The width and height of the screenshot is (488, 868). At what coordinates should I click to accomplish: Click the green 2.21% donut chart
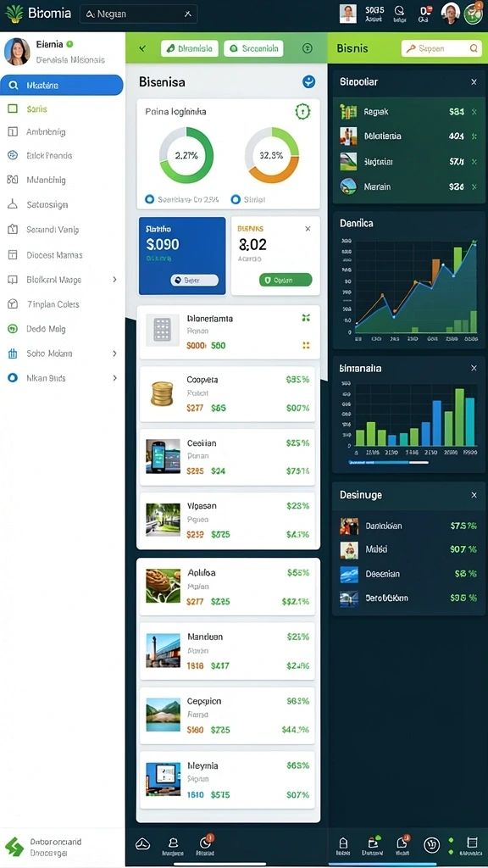(x=186, y=155)
